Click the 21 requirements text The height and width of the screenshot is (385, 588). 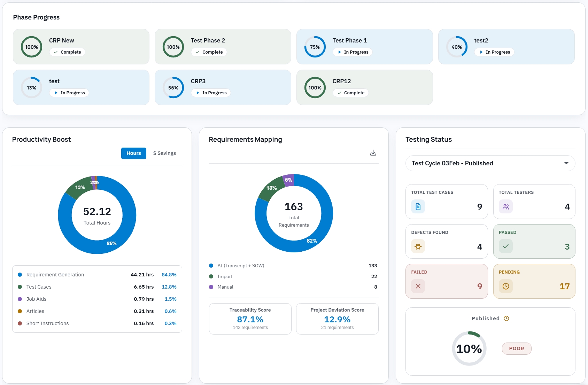click(337, 328)
